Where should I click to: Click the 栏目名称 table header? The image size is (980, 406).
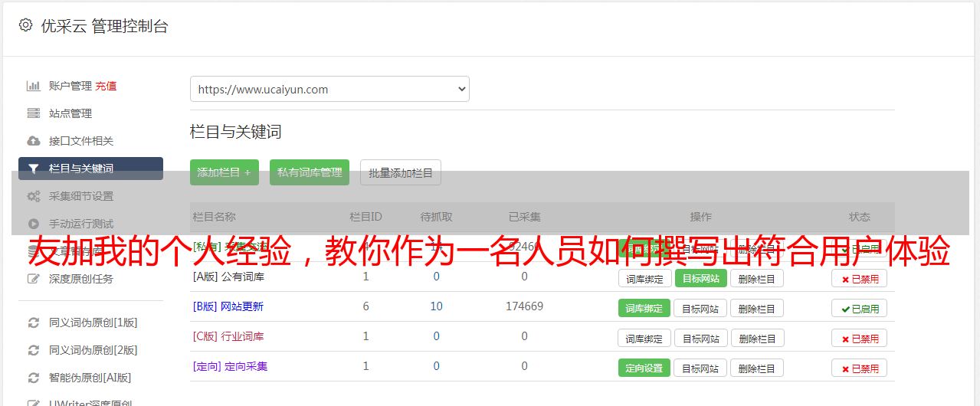215,217
